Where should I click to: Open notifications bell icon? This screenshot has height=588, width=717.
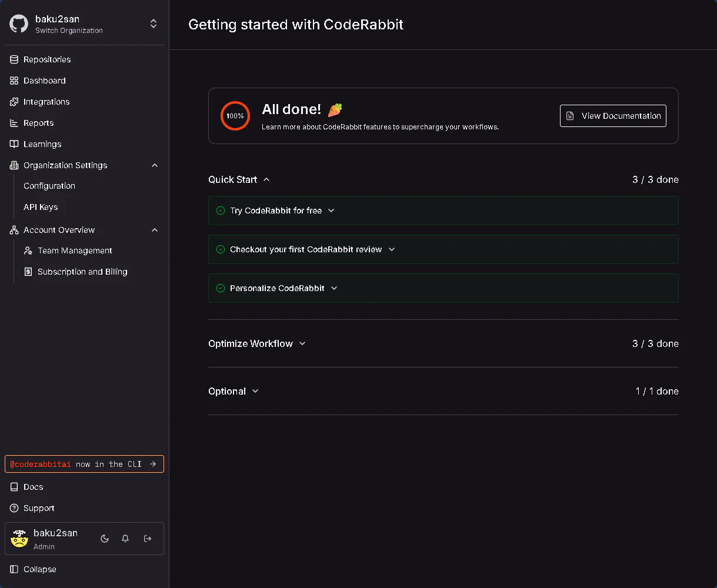pos(125,539)
